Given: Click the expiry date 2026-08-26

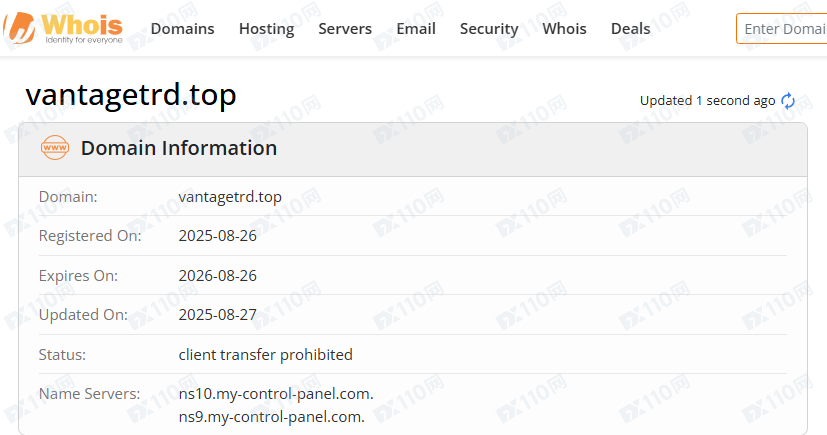Looking at the screenshot, I should [218, 275].
